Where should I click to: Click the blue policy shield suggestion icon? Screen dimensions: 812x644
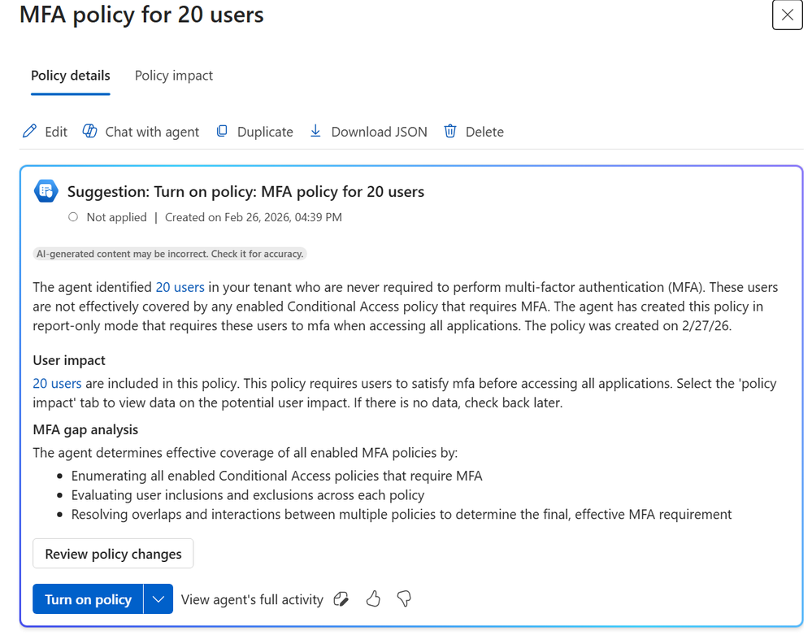[46, 191]
